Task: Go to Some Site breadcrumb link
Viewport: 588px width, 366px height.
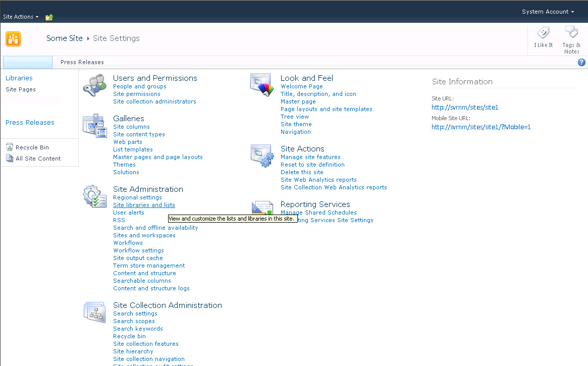Action: (x=65, y=38)
